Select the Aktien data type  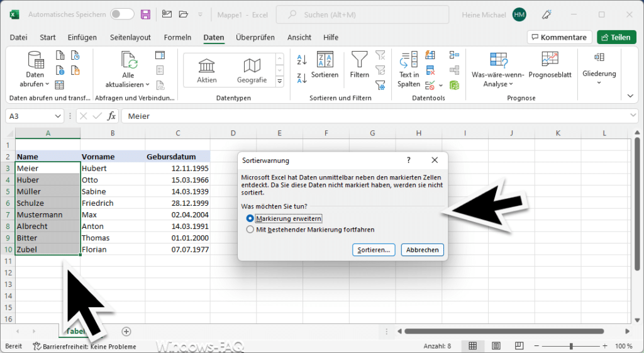pos(206,70)
